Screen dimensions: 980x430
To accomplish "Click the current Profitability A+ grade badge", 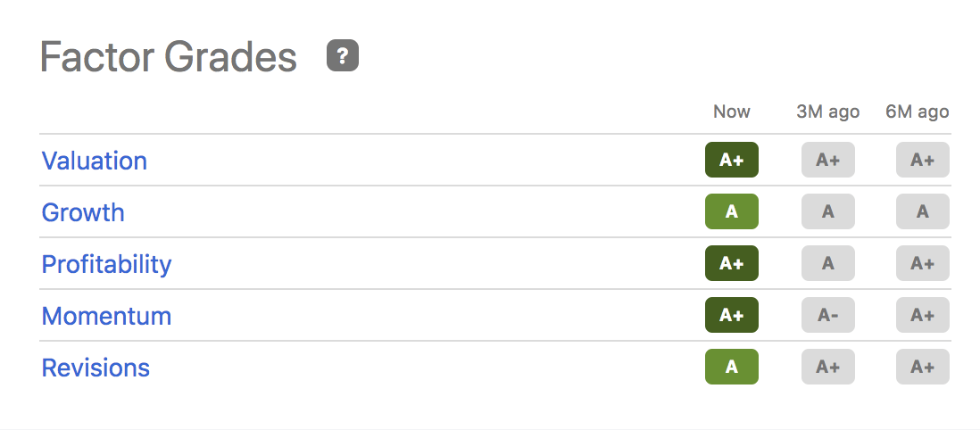I will click(x=731, y=264).
